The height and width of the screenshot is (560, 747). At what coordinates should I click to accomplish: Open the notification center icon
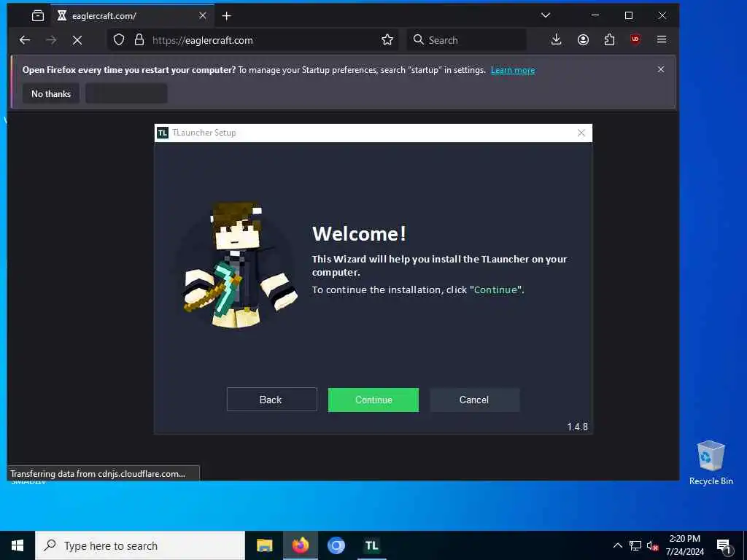coord(724,547)
